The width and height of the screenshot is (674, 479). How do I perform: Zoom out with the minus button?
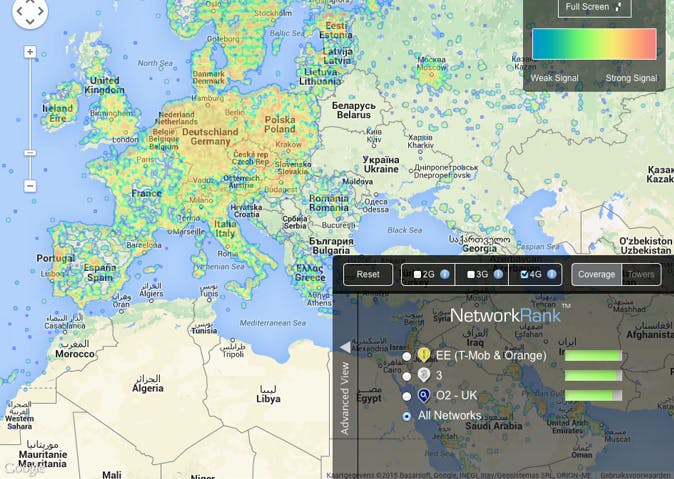click(30, 186)
